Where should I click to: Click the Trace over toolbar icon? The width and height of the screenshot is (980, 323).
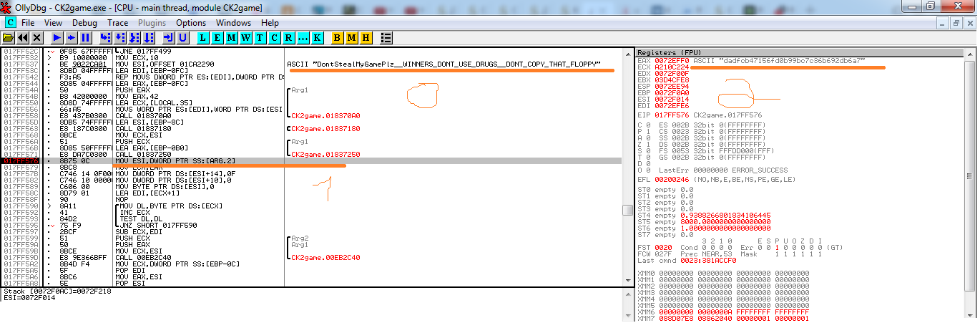(149, 37)
